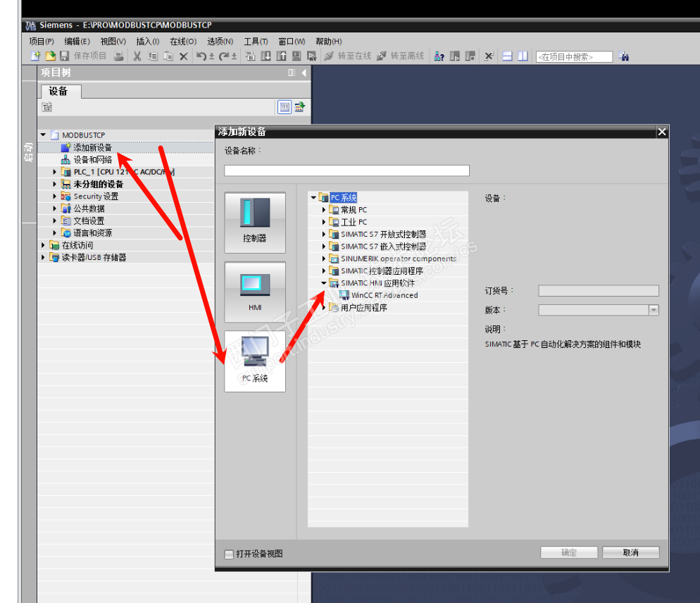Click the Accessible devices icon
The width and height of the screenshot is (700, 603).
coord(439,56)
